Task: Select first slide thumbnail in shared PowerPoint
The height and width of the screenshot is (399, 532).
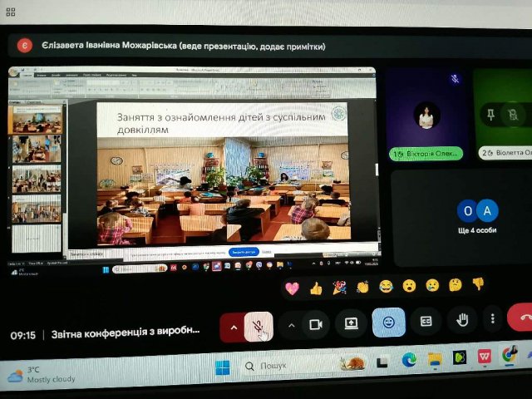Action: (x=37, y=119)
